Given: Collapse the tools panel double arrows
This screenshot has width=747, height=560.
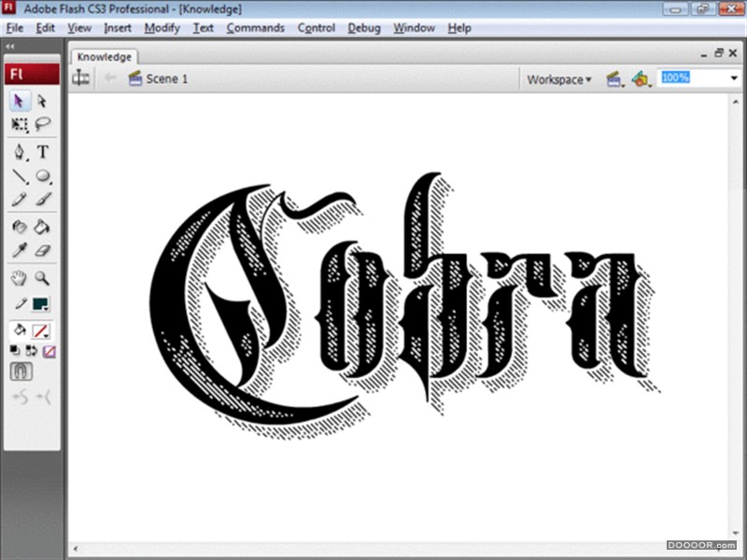Looking at the screenshot, I should tap(10, 46).
